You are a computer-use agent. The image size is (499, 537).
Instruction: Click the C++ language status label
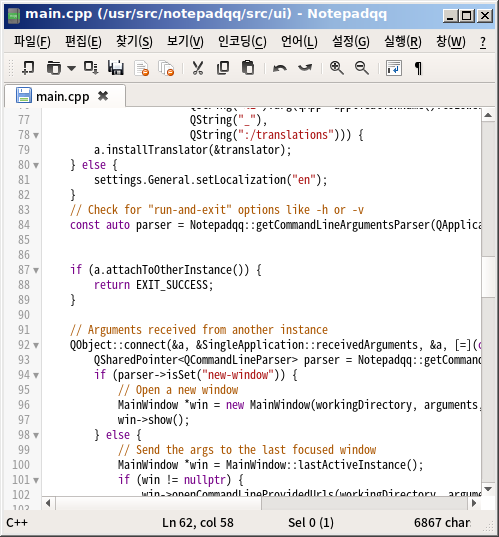(17, 523)
